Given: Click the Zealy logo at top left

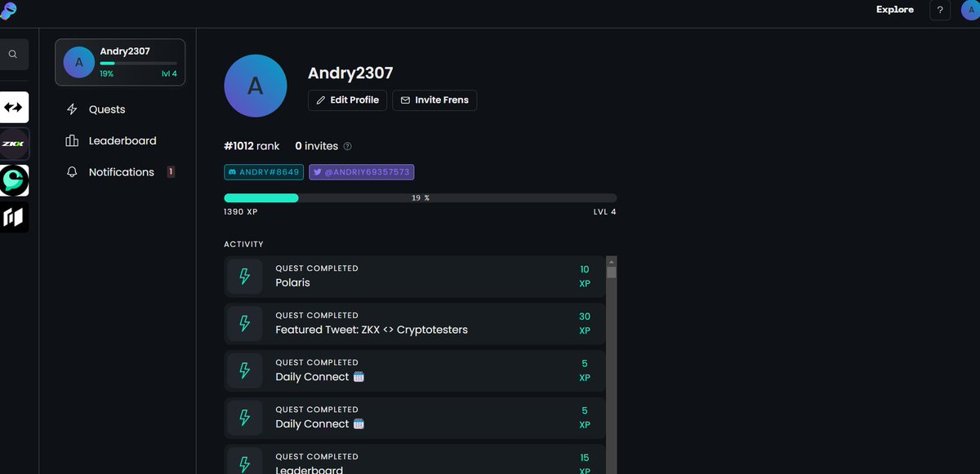Looking at the screenshot, I should point(7,10).
